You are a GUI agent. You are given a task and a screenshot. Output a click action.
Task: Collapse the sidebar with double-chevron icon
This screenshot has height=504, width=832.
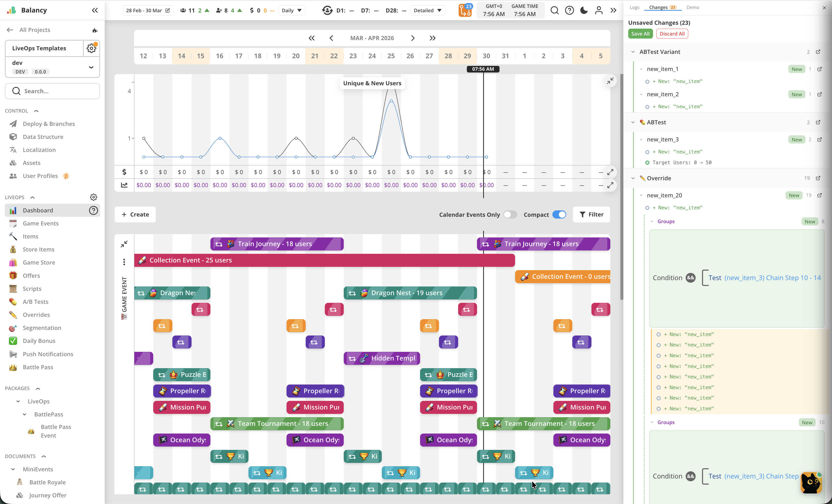pos(95,10)
